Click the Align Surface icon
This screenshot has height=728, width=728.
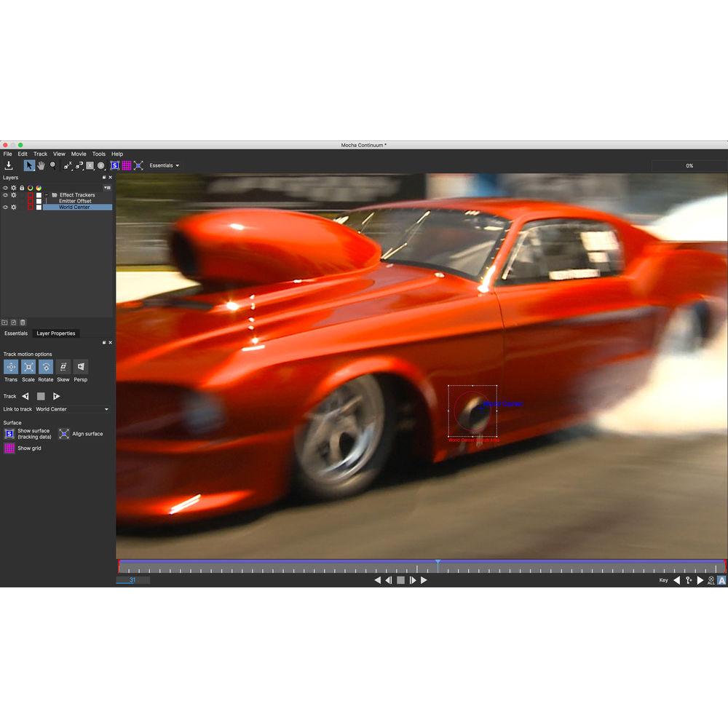(64, 433)
